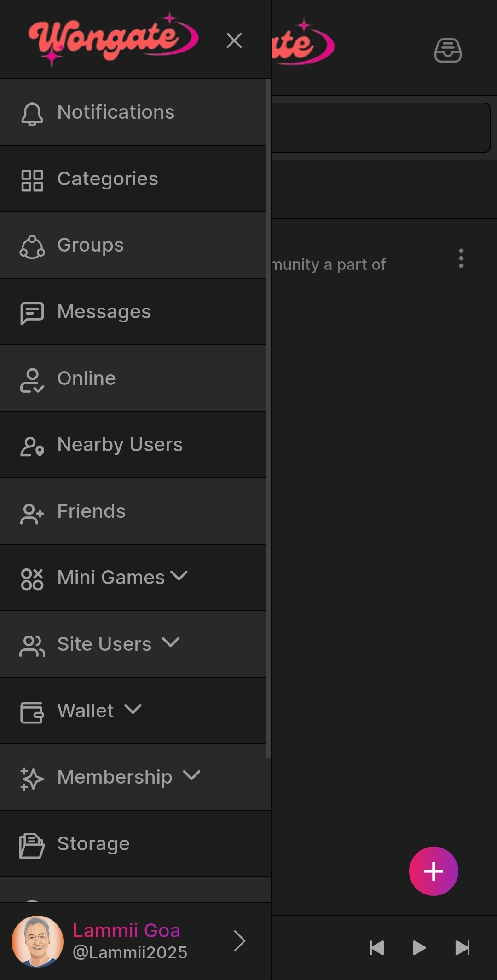
Task: Skip to the next track
Action: click(462, 948)
